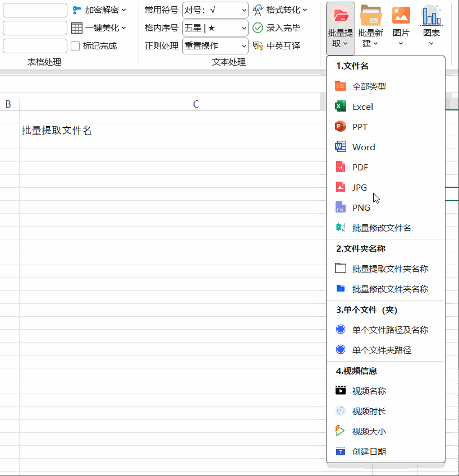The width and height of the screenshot is (459, 476).
Task: Click the PowerPoint icon in the menu
Action: (x=340, y=127)
